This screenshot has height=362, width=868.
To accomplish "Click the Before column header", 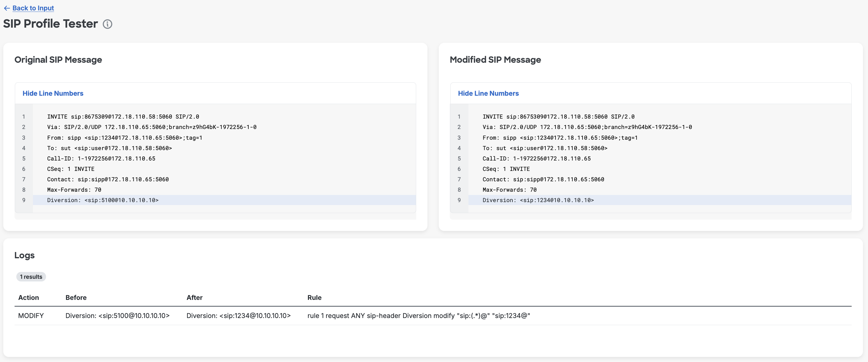I will 76,298.
